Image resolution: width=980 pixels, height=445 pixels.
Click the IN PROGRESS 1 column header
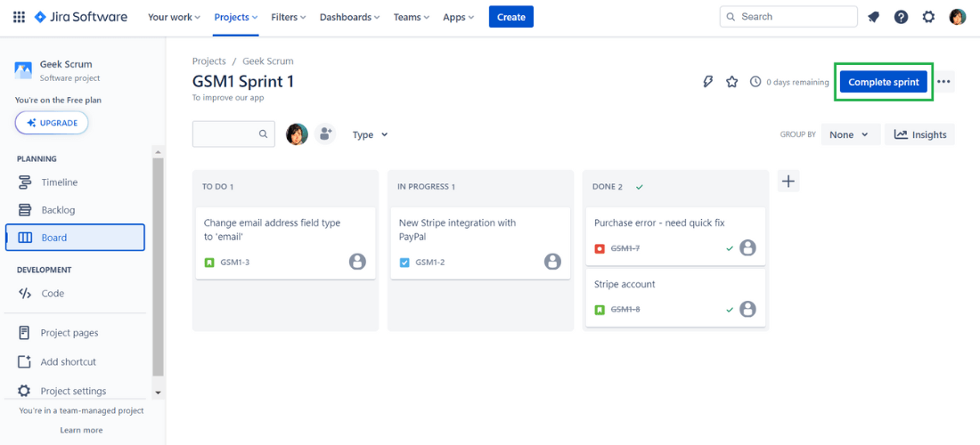(426, 187)
